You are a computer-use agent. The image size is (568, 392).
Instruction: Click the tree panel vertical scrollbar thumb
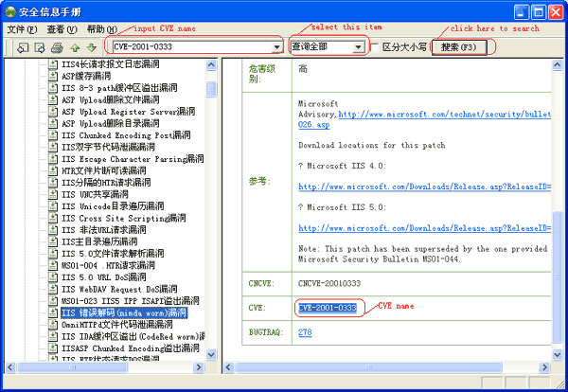pos(211,87)
